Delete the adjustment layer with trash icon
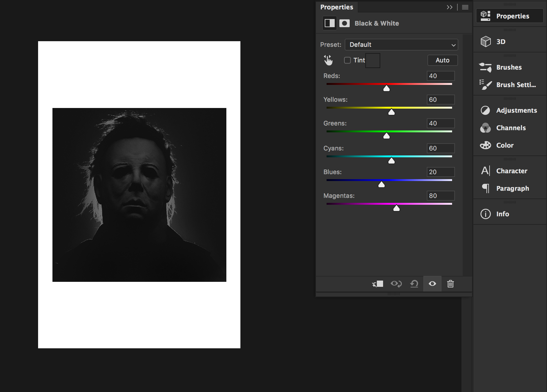The height and width of the screenshot is (392, 547). pos(451,284)
